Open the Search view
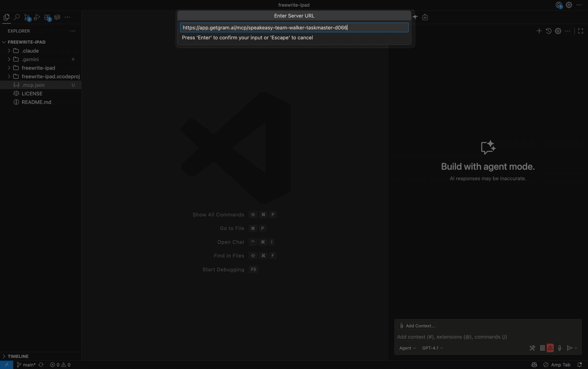 [x=17, y=17]
